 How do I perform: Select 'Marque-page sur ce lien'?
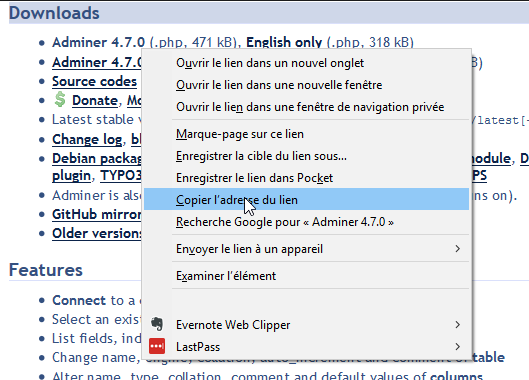pyautogui.click(x=306, y=134)
